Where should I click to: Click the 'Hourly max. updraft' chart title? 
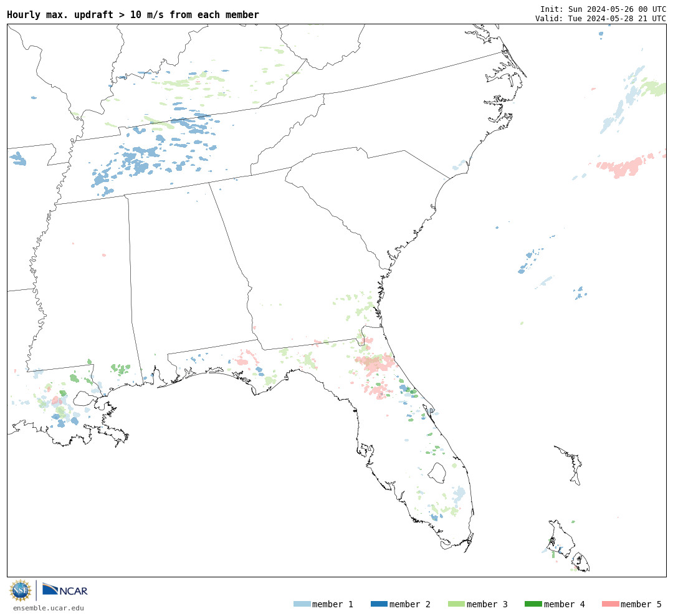click(x=133, y=14)
